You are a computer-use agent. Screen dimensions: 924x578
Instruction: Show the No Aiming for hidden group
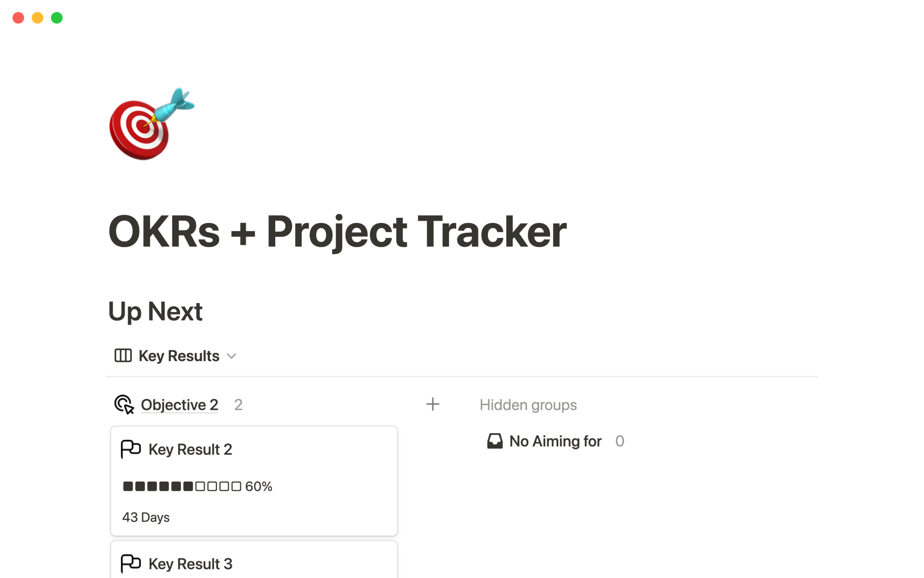555,441
